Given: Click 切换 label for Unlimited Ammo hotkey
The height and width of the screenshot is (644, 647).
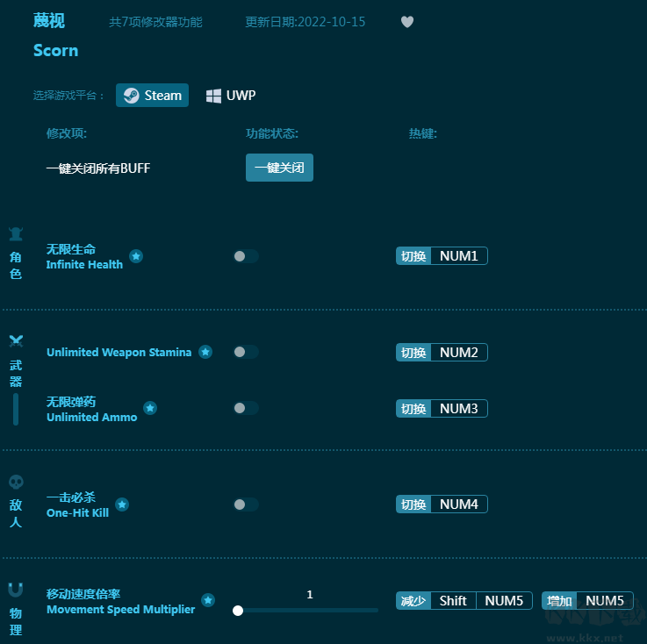Looking at the screenshot, I should (413, 409).
